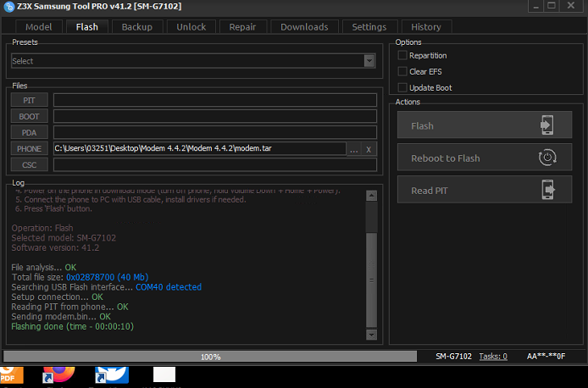Switch to the Model tab
The height and width of the screenshot is (388, 588).
39,27
